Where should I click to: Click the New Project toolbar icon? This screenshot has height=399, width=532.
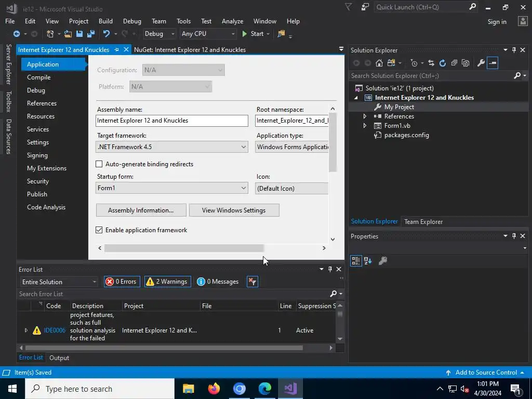pos(50,34)
